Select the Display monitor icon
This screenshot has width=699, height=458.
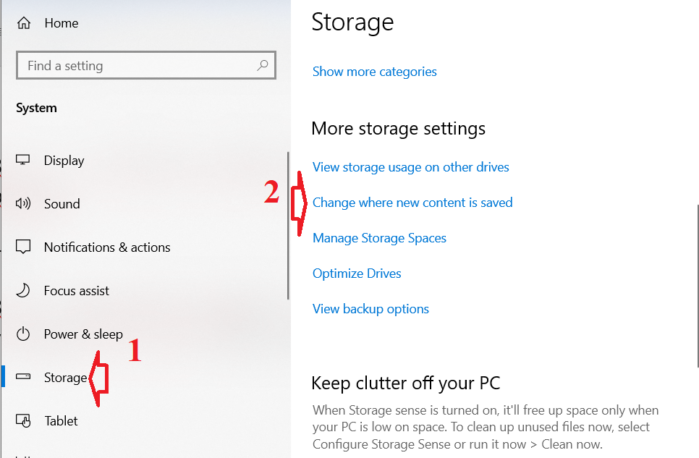(x=23, y=160)
